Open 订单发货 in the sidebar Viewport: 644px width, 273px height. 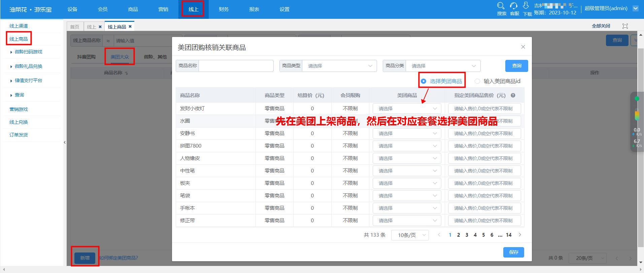click(x=19, y=135)
